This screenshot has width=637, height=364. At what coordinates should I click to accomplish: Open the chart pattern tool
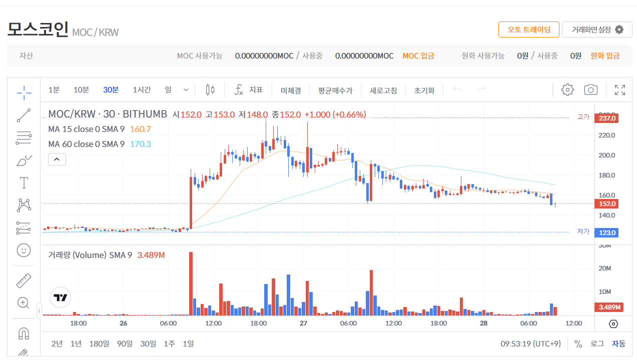coord(24,205)
